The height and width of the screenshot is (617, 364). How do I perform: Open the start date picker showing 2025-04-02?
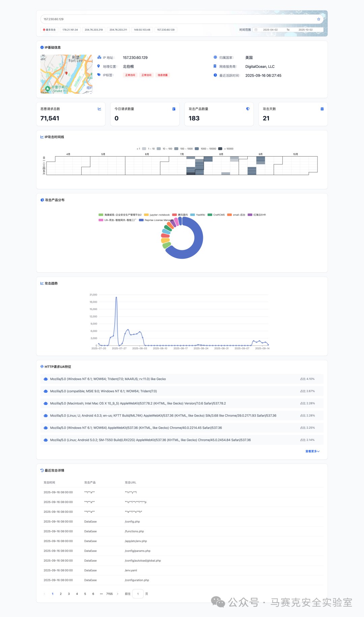point(270,30)
